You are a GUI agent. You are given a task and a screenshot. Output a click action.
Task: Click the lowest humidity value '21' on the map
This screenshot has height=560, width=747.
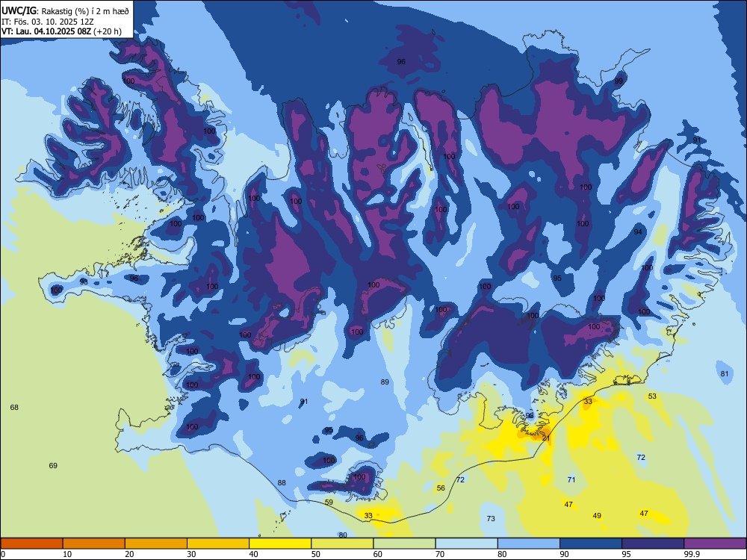[x=546, y=438]
